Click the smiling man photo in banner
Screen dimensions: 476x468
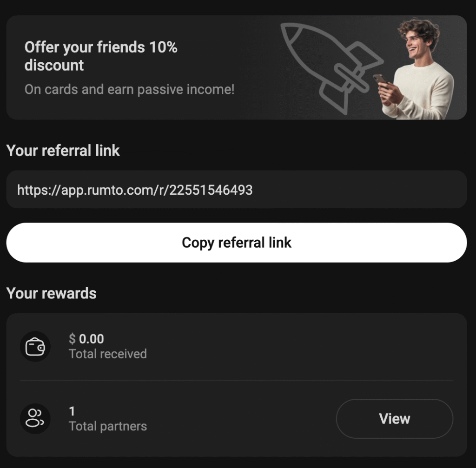click(418, 69)
